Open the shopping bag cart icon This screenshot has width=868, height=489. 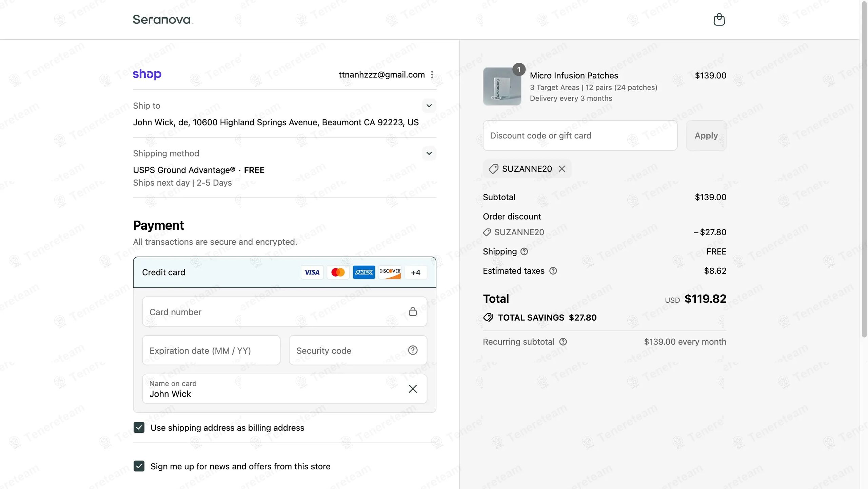pos(719,19)
